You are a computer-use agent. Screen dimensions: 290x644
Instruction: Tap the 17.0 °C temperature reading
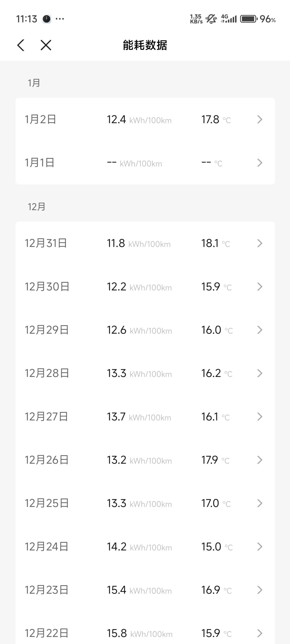pos(216,503)
